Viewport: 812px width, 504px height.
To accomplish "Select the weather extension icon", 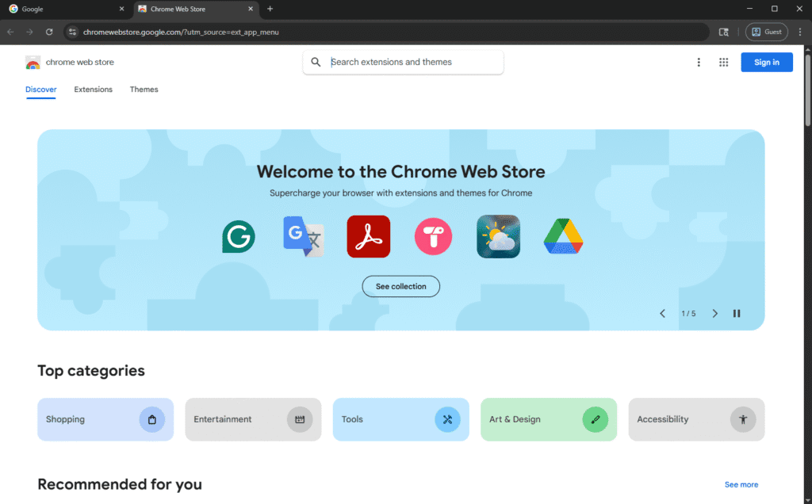I will click(x=498, y=236).
